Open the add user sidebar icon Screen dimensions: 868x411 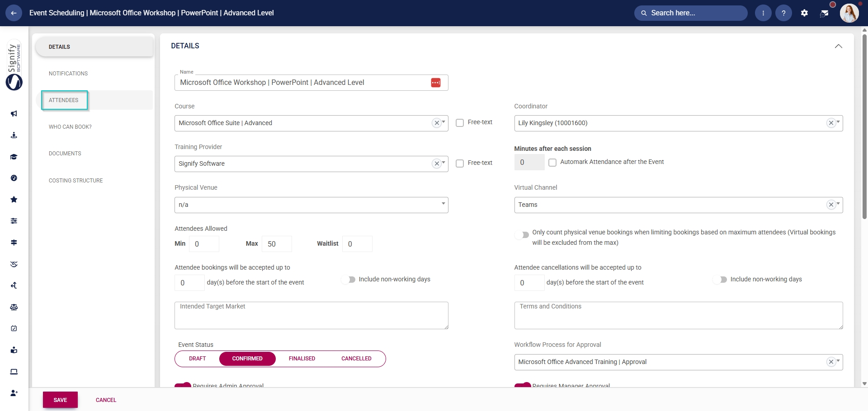pos(14,393)
